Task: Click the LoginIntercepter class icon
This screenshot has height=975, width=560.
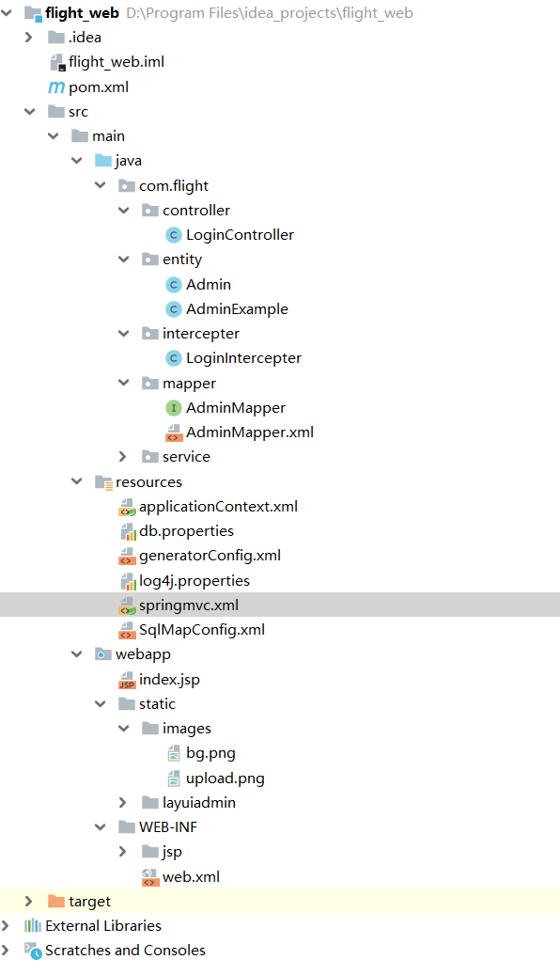Action: [174, 358]
